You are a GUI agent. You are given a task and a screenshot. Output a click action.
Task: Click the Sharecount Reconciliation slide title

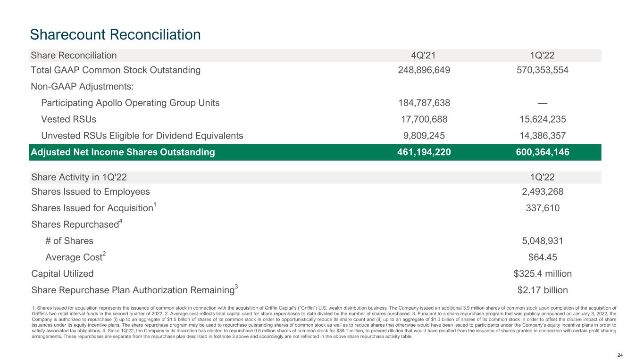click(115, 34)
